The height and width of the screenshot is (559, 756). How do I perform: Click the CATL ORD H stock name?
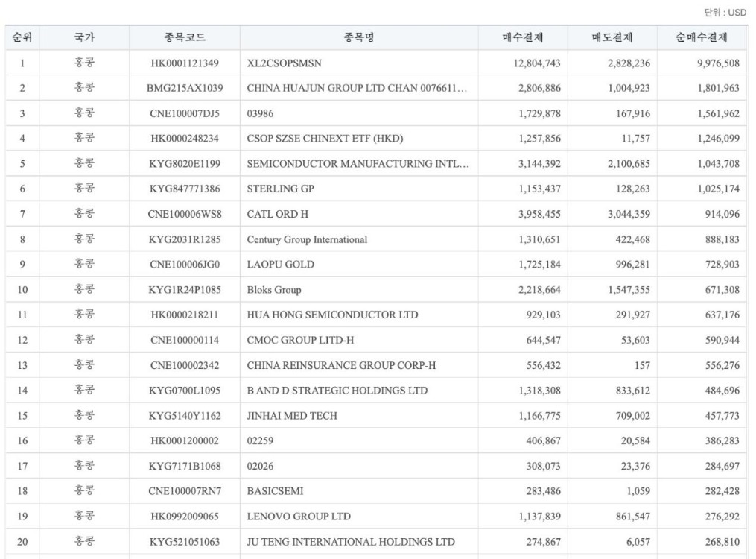point(278,214)
